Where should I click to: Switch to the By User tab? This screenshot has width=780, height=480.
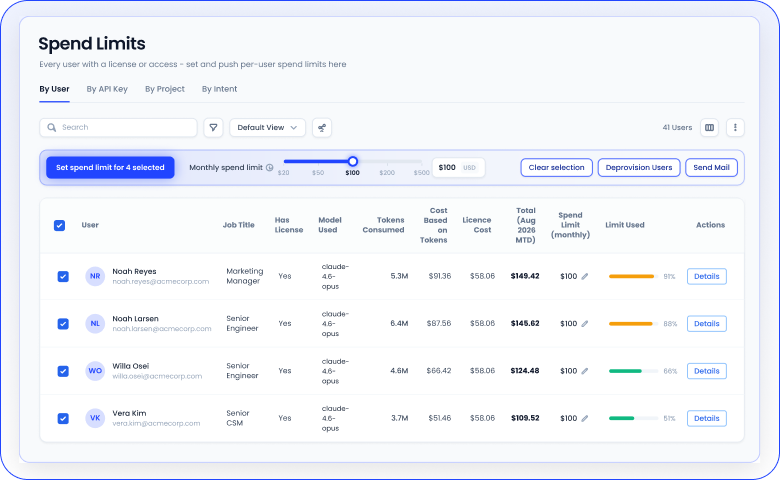coord(54,89)
